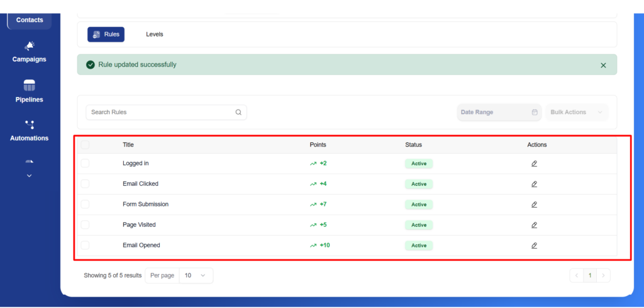Click the search magnifier icon in Search Rules

pos(238,112)
